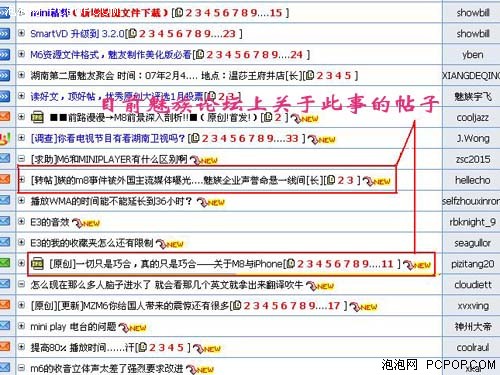Go to page 33 of 湖南卫视 survey thread
This screenshot has width=500, height=375.
[x=292, y=138]
